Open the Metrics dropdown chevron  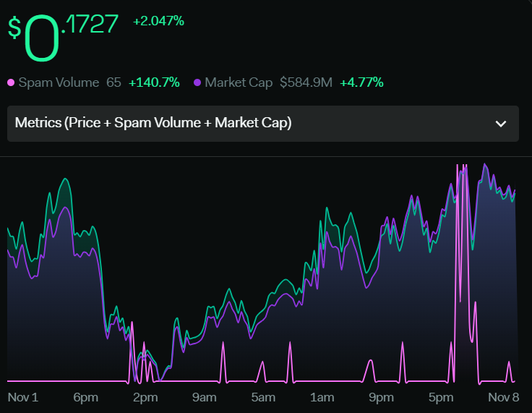tap(501, 124)
